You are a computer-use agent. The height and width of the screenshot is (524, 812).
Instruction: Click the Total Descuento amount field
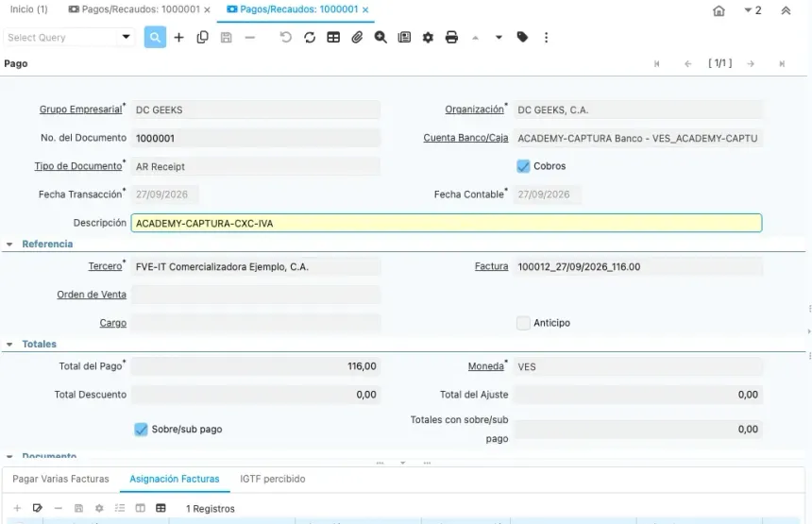256,395
